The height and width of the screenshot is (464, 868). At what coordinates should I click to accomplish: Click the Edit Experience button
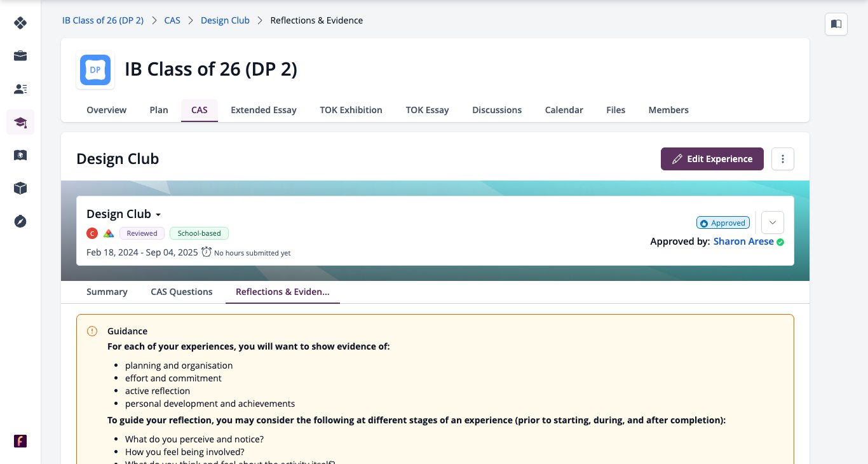click(x=712, y=159)
